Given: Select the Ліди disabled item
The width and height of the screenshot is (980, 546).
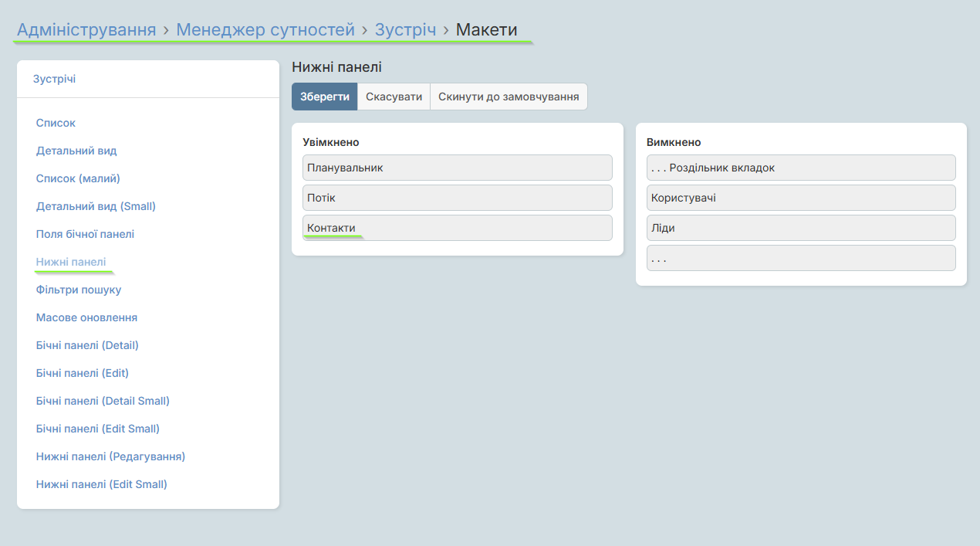Looking at the screenshot, I should [801, 228].
